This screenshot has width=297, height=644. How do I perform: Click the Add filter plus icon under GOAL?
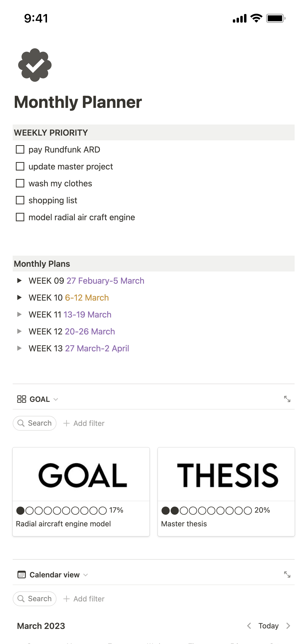(x=67, y=423)
